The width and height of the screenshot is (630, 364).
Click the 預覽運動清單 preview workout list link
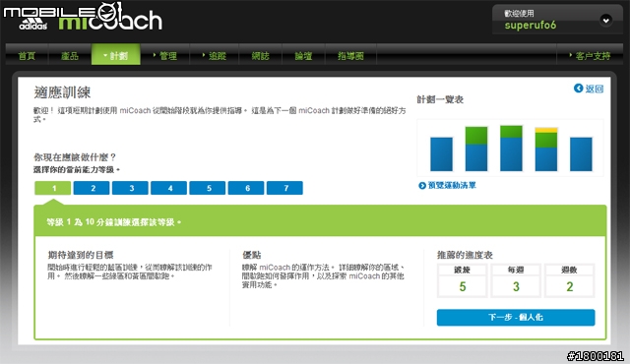coord(452,185)
